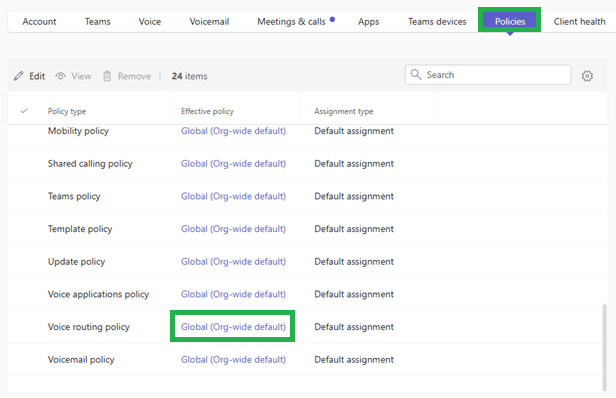Select the Mobility policy row text
The height and width of the screenshot is (398, 616).
(78, 131)
